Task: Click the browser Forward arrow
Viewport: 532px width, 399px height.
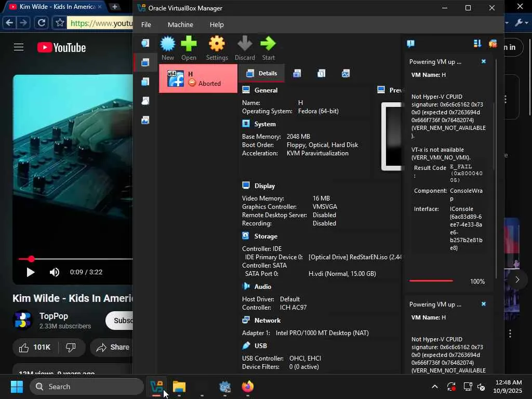Action: 23,23
